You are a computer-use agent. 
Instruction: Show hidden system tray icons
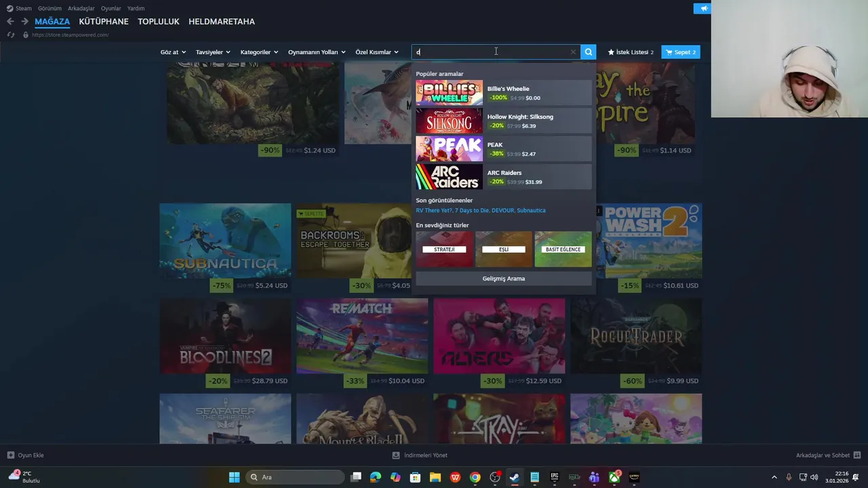(x=774, y=477)
